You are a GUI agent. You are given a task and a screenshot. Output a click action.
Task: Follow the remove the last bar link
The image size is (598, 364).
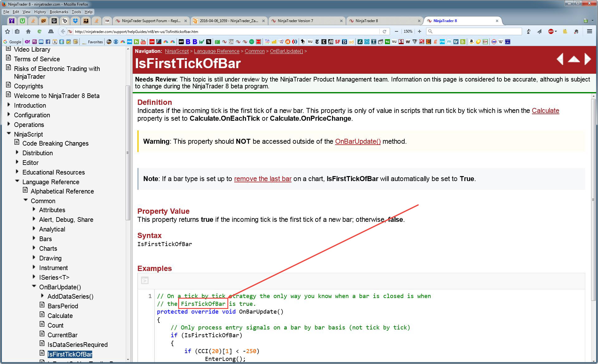coord(263,179)
